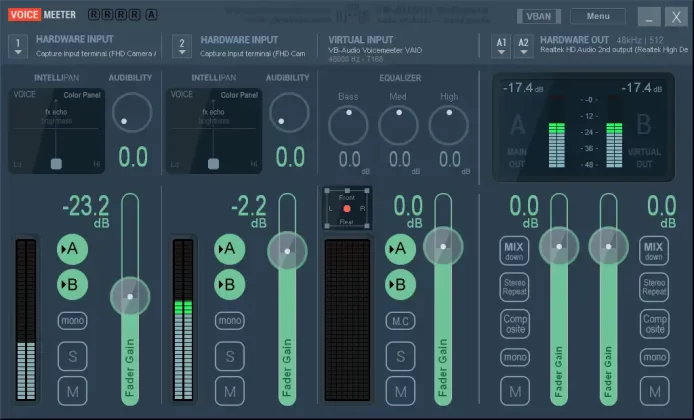Click the Hardware Input 2 Intellipan position handle
The width and height of the screenshot is (694, 420).
tap(213, 164)
